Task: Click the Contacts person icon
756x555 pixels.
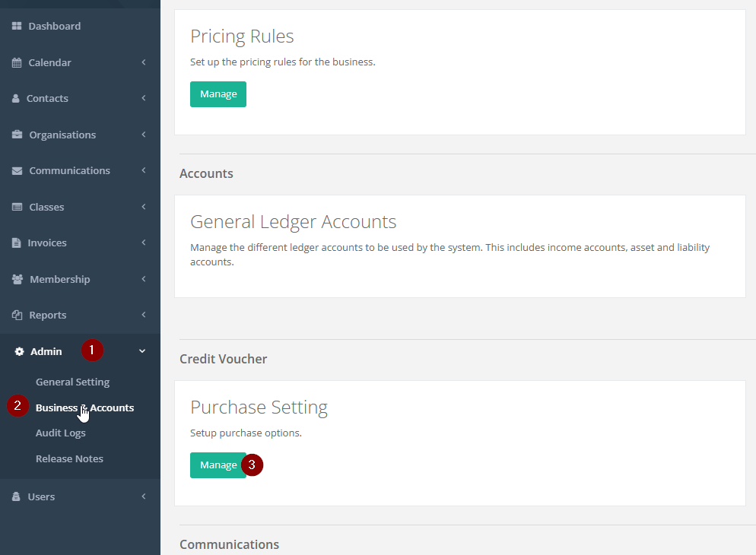Action: 16,99
